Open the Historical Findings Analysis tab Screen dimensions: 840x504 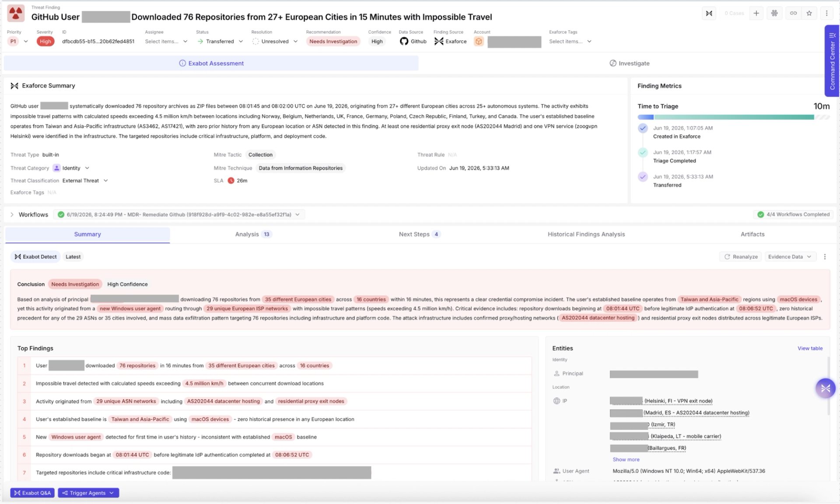point(586,234)
